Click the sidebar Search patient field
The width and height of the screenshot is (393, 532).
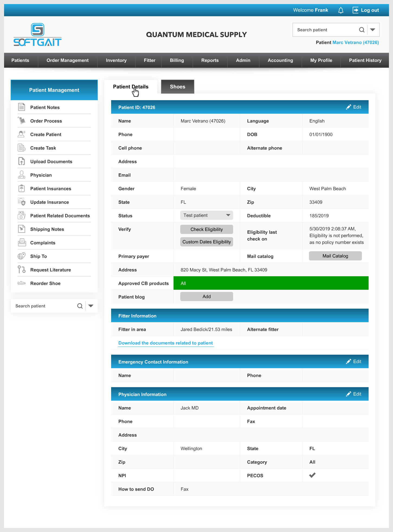click(x=43, y=306)
